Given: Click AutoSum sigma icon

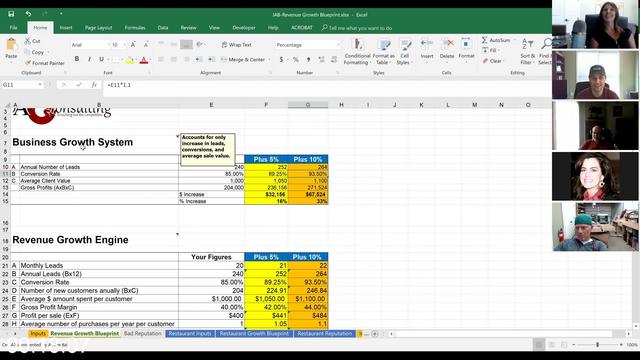Looking at the screenshot, I should coord(484,40).
